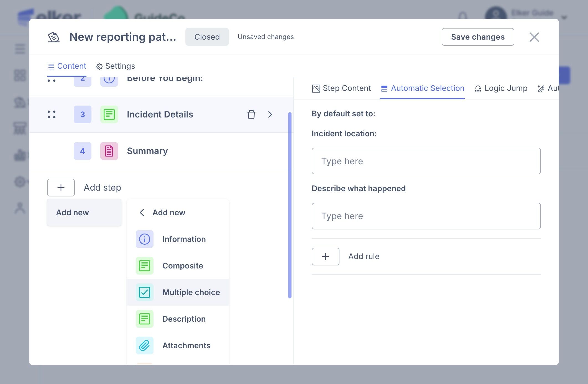Click the Composite step type icon

click(144, 266)
